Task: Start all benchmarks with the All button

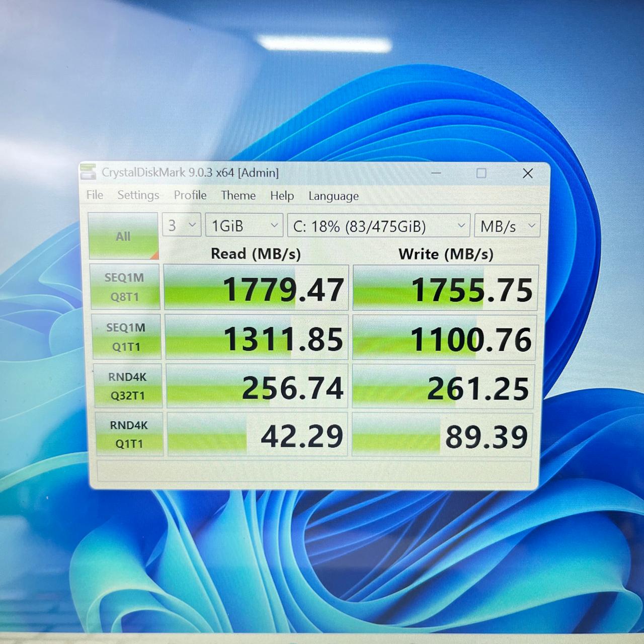Action: coord(123,236)
